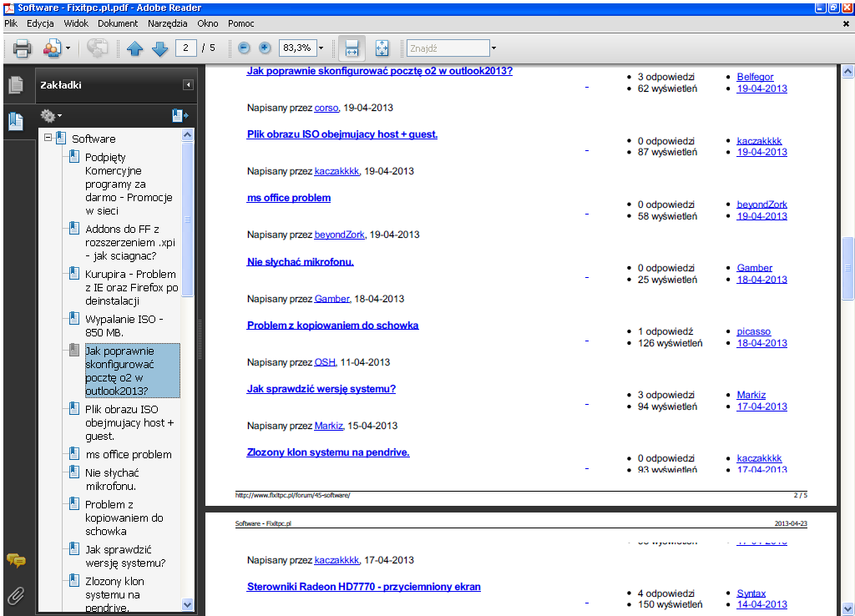Open bookmark 'Wypalanie ISO - 850 MB.'
The image size is (855, 616).
tap(124, 326)
